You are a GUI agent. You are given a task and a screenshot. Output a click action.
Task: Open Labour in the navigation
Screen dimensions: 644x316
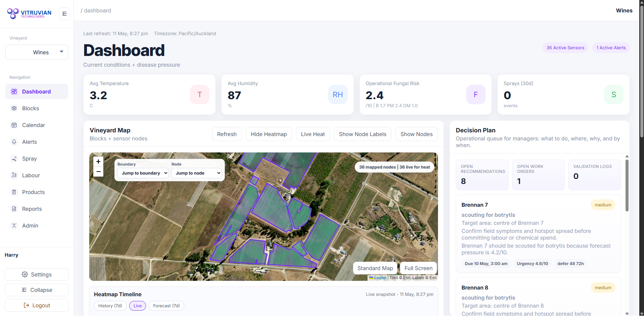coord(37,175)
